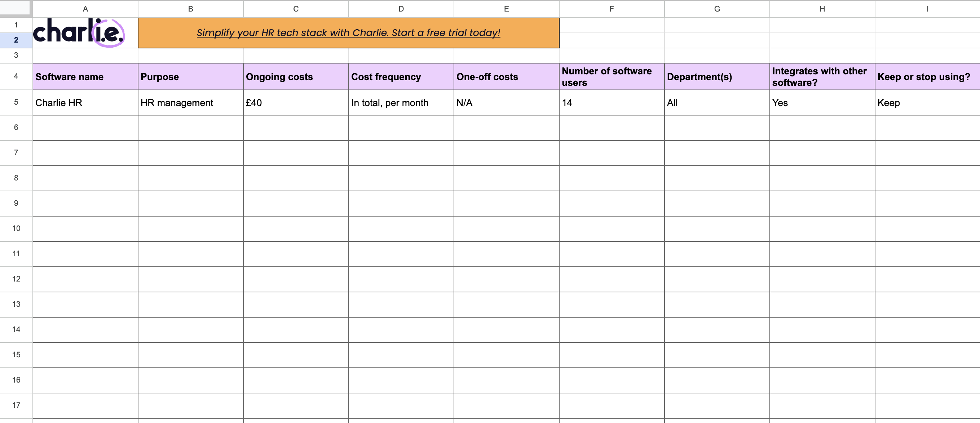This screenshot has width=980, height=423.
Task: Click the Integrates with other software header
Action: (x=822, y=77)
